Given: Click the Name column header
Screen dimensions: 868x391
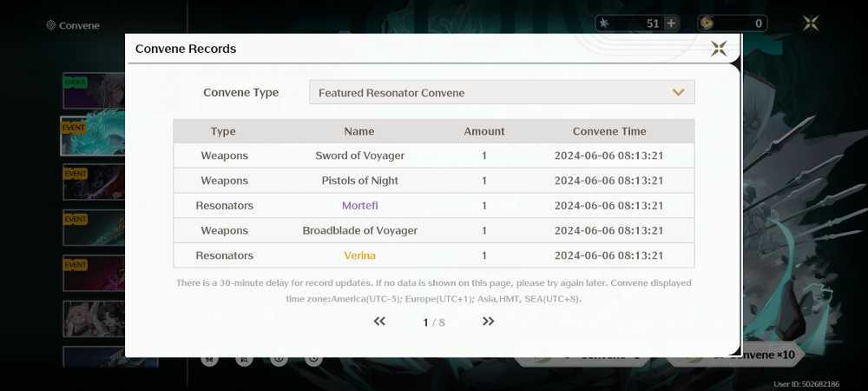Looking at the screenshot, I should [x=359, y=131].
